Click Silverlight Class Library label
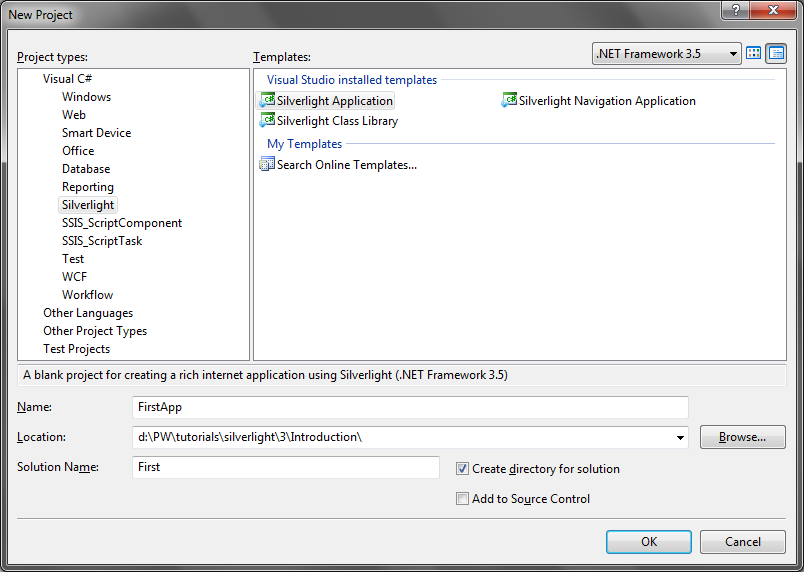The image size is (804, 572). coord(337,121)
